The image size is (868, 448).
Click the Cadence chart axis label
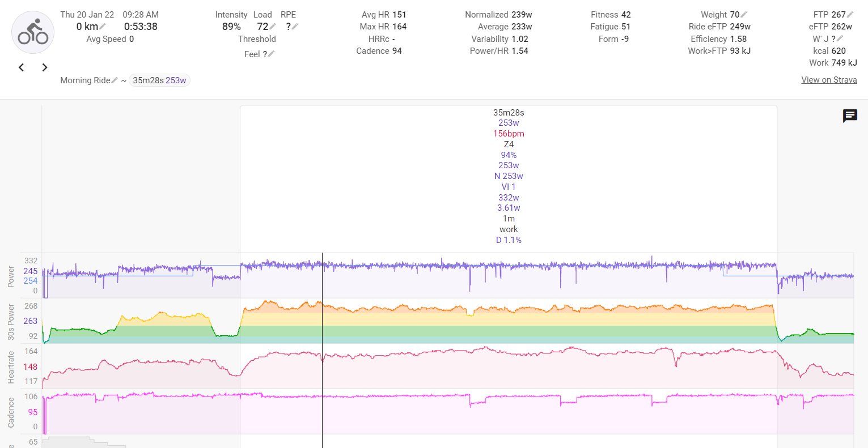tap(11, 412)
